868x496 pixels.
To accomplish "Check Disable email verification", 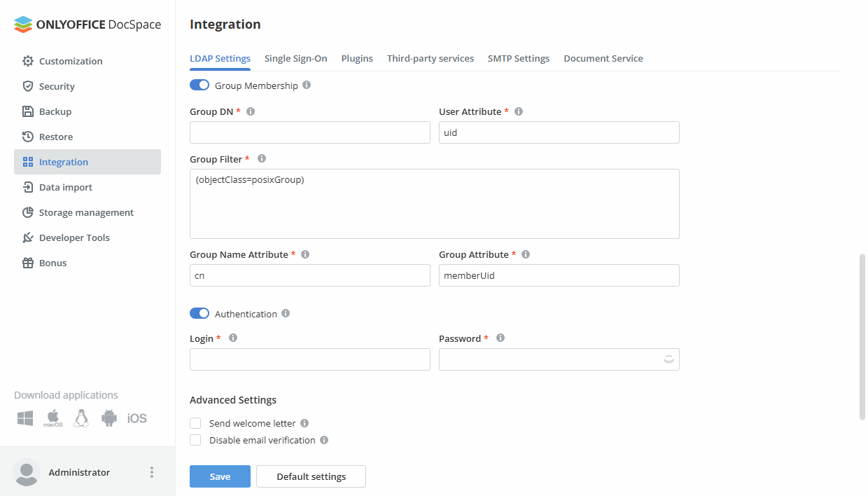I will (195, 439).
